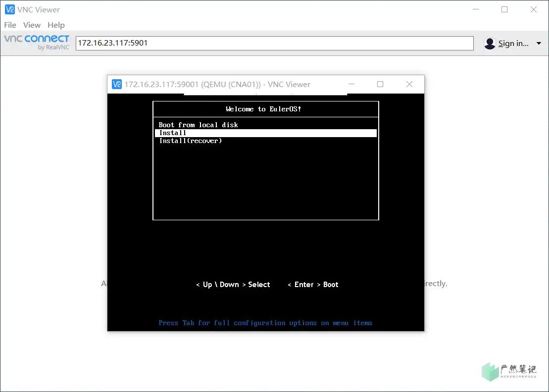Maximize the QEMU (CNA01) VNC window
This screenshot has width=549, height=392.
pos(380,84)
